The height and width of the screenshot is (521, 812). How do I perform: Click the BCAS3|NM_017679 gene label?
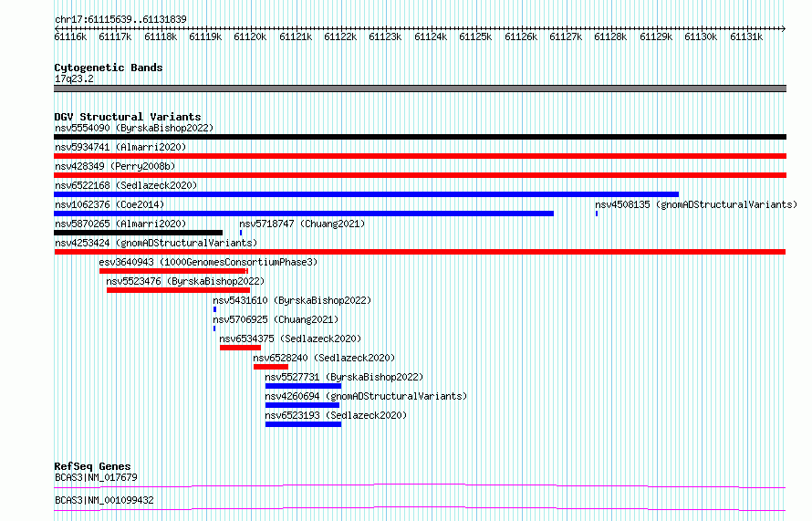(96, 477)
